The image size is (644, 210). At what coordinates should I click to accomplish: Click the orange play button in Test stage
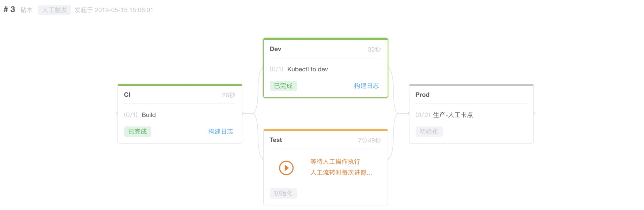point(286,168)
